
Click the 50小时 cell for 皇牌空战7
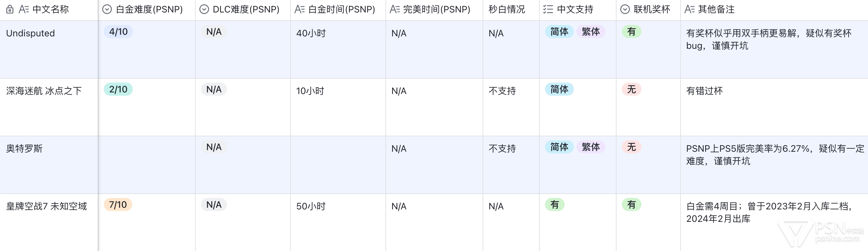[x=311, y=206]
